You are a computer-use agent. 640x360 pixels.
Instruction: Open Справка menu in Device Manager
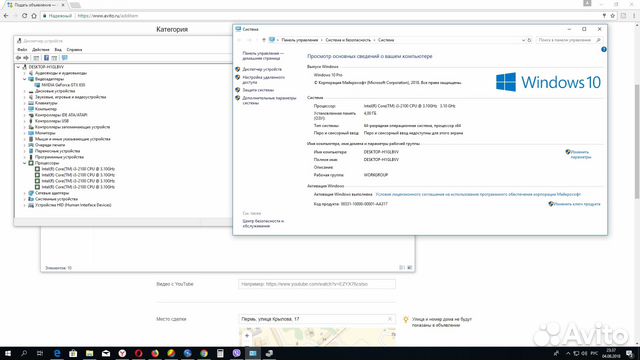click(x=74, y=49)
